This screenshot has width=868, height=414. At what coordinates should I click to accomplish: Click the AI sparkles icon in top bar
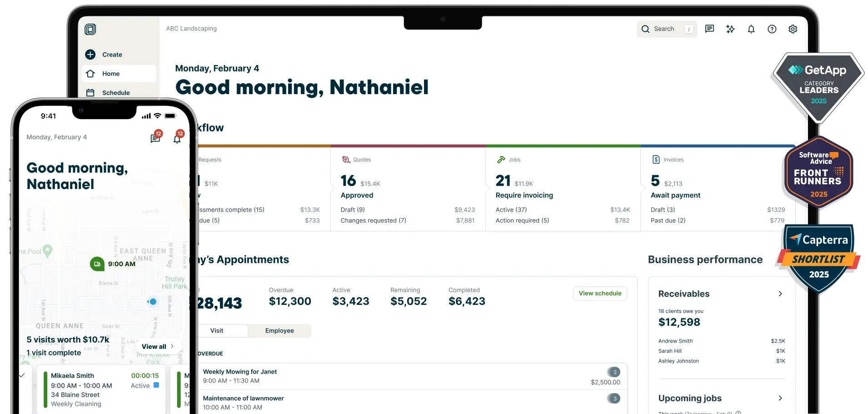730,29
